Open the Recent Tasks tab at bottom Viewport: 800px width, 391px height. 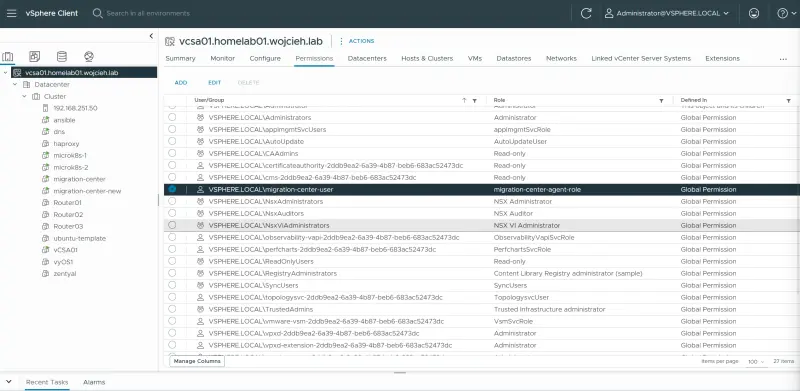47,382
